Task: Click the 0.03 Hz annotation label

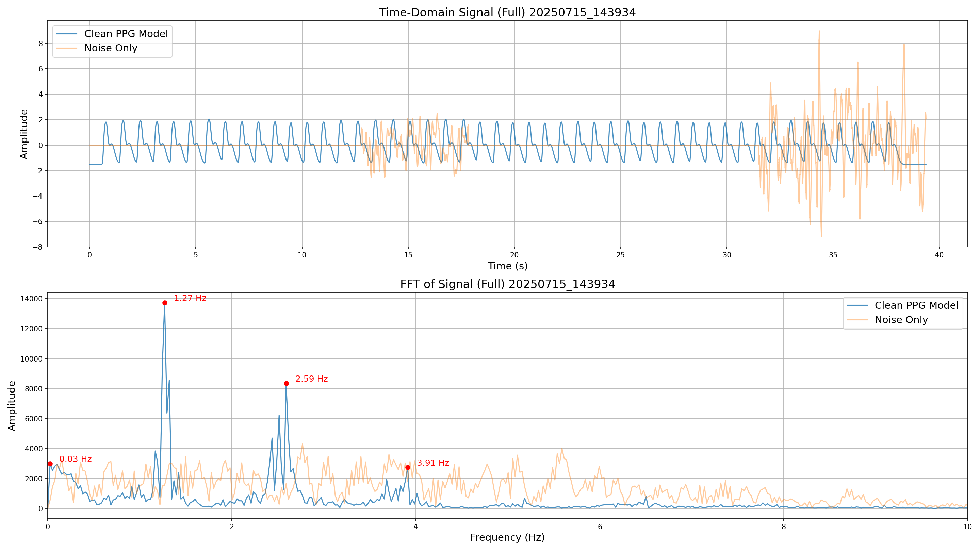Action: coord(75,459)
